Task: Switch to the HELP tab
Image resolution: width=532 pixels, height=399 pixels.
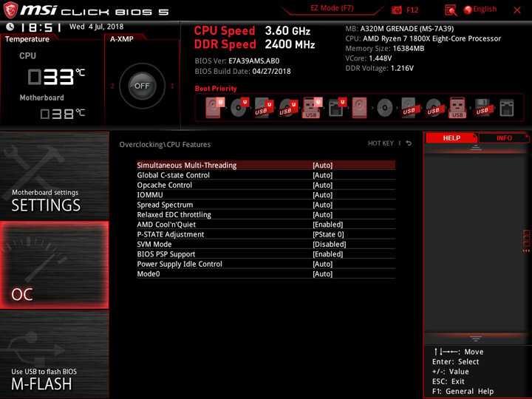Action: click(451, 137)
